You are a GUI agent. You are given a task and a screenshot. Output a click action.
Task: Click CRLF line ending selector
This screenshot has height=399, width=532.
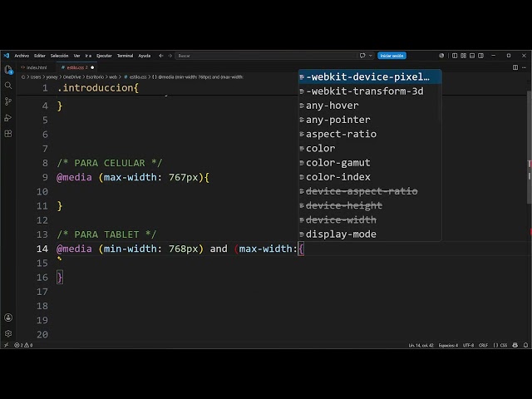point(483,345)
